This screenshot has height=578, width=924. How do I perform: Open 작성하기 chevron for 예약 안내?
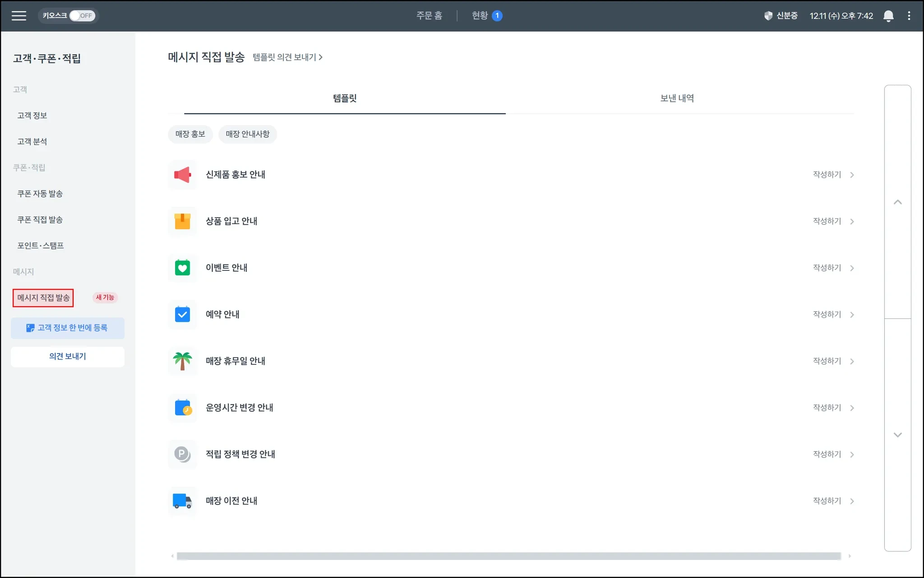(851, 315)
